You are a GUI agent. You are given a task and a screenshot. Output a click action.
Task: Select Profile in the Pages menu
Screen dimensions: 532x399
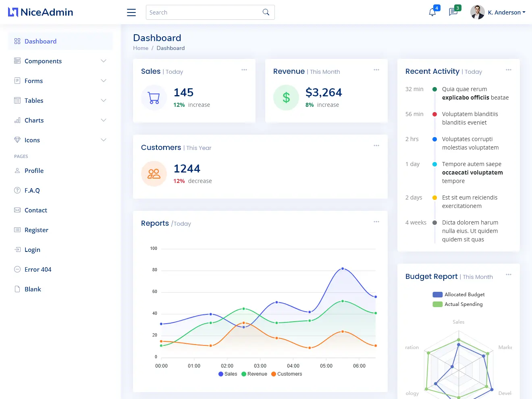click(34, 170)
